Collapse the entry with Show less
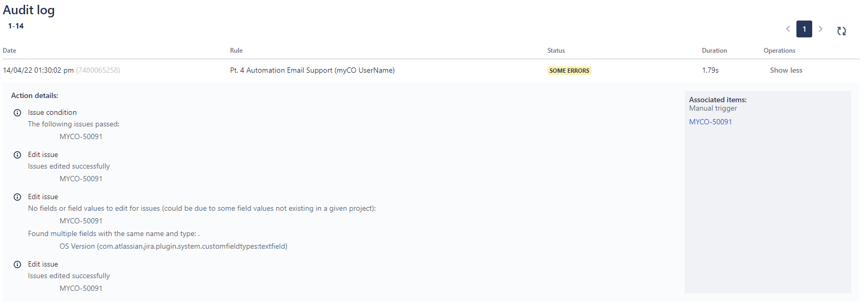Screen dimensions: 868x304 786,70
